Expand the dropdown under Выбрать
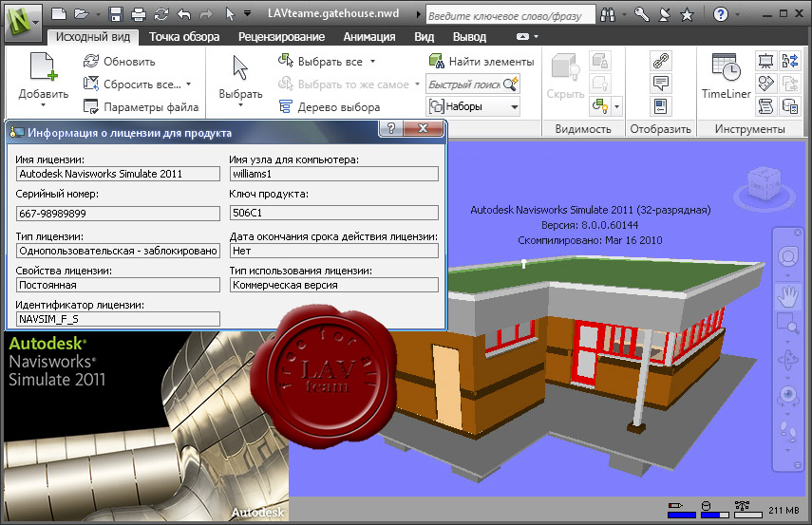812x525 pixels. click(240, 105)
